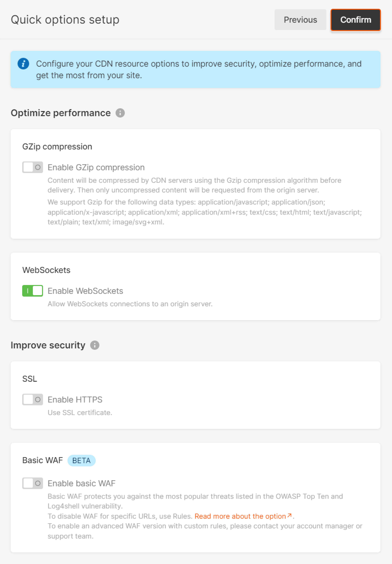Screen dimensions: 392x564
Task: Click the external link arrow after Read more
Action: (289, 515)
